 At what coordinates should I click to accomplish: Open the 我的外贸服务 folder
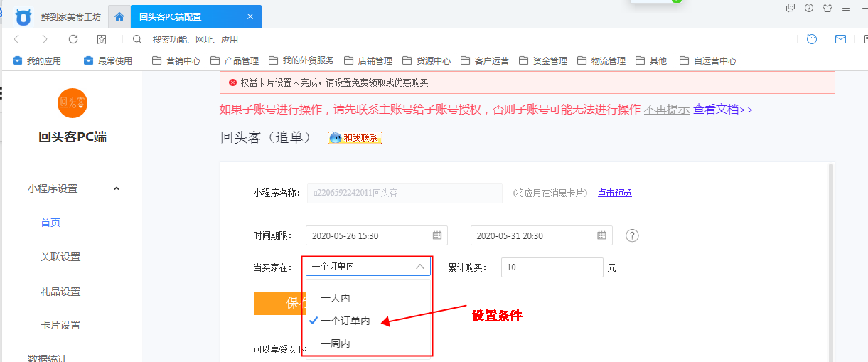[x=301, y=61]
